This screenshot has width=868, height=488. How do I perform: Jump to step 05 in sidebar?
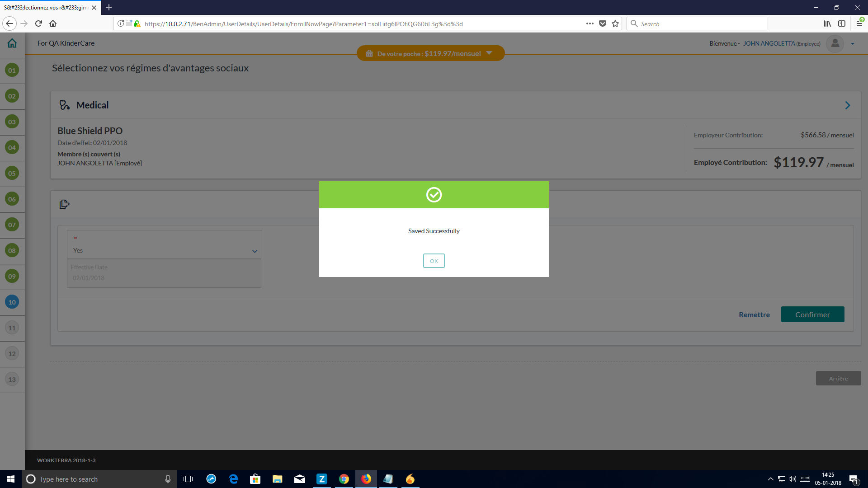(x=12, y=173)
